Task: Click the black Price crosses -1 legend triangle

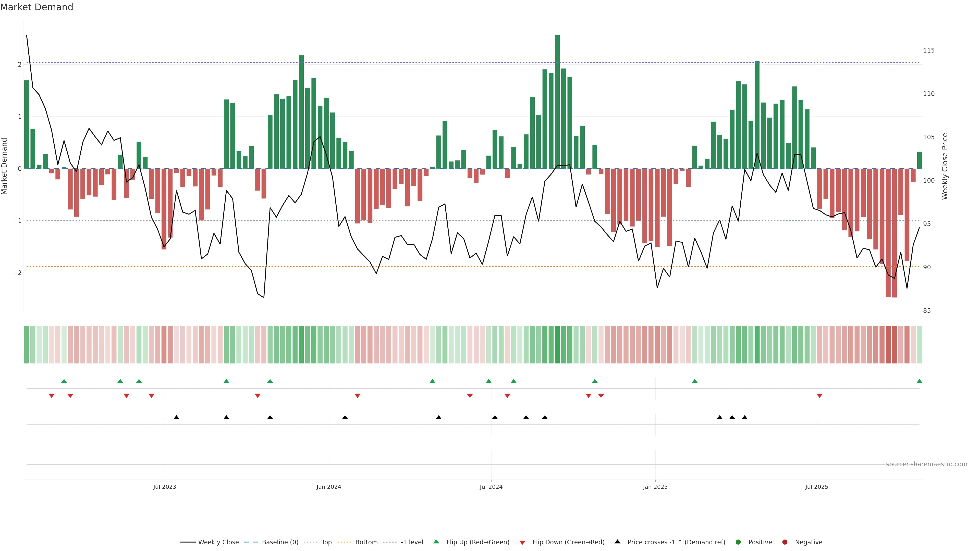Action: tap(617, 542)
